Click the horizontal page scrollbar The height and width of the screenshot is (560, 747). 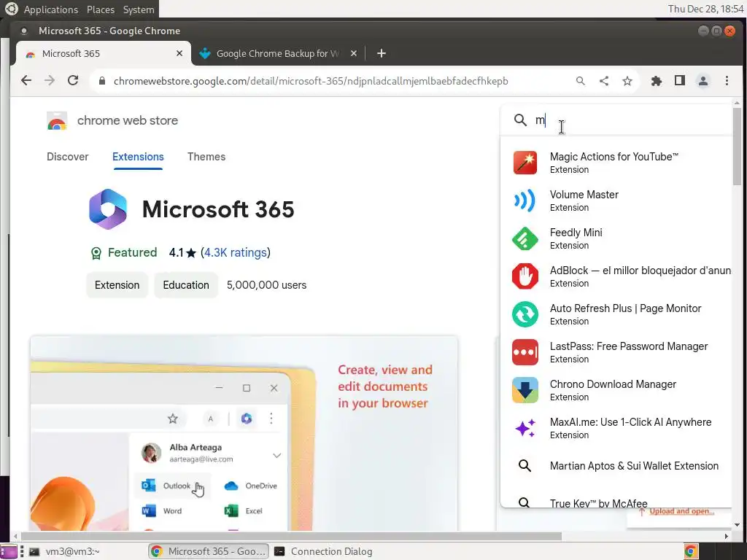click(x=290, y=536)
